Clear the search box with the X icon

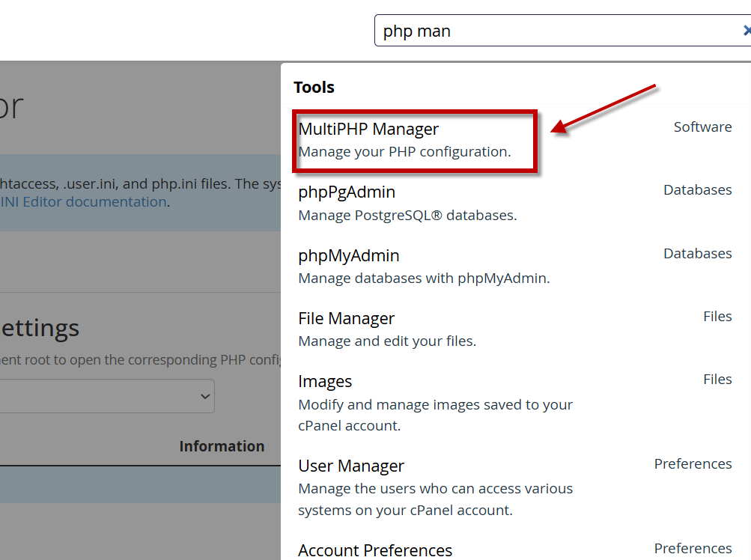tap(746, 31)
